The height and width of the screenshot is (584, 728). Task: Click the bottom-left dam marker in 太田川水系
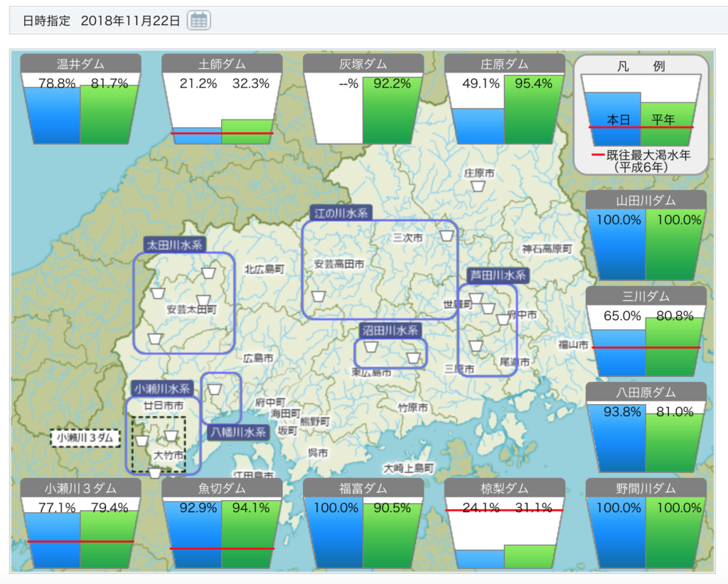coord(154,339)
